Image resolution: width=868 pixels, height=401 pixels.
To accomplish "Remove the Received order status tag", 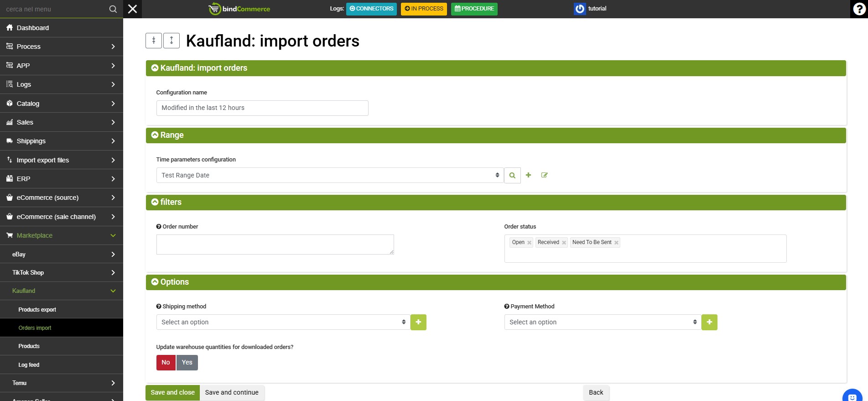I will (564, 243).
